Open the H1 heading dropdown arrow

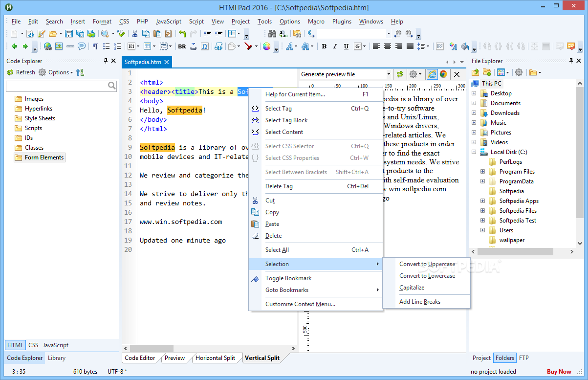point(138,46)
